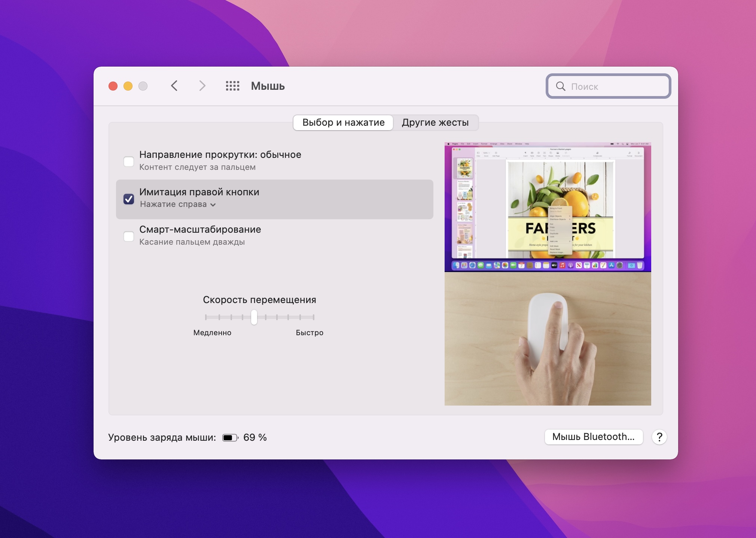
Task: Click the Magic Mouse preview video
Action: (x=548, y=339)
